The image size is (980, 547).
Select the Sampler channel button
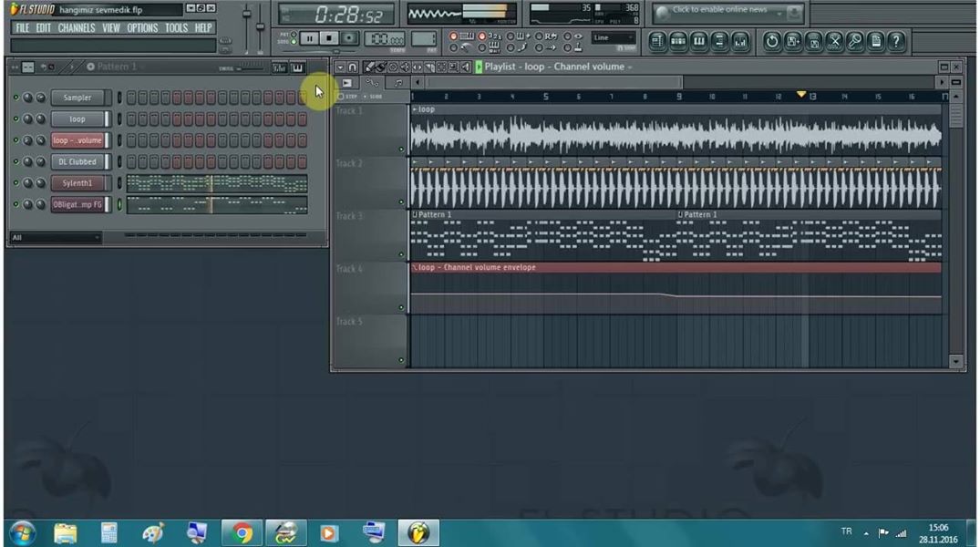(x=77, y=98)
